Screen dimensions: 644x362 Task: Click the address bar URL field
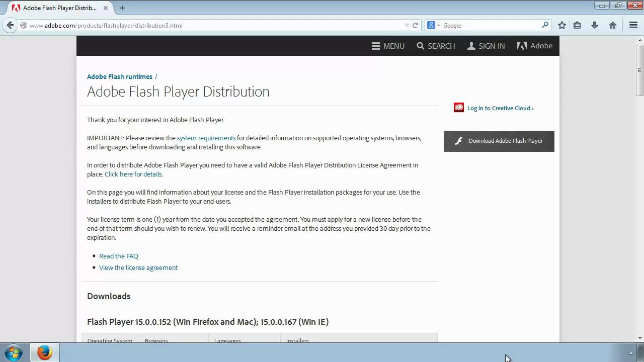[215, 25]
